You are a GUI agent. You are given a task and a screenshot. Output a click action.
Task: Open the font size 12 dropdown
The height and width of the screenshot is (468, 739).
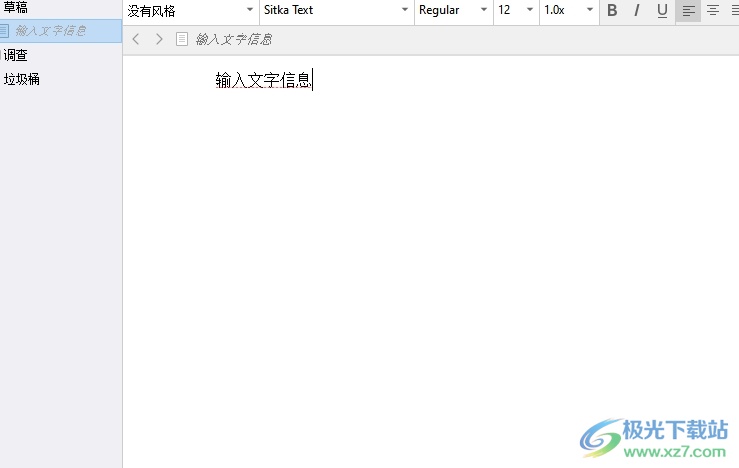(515, 11)
